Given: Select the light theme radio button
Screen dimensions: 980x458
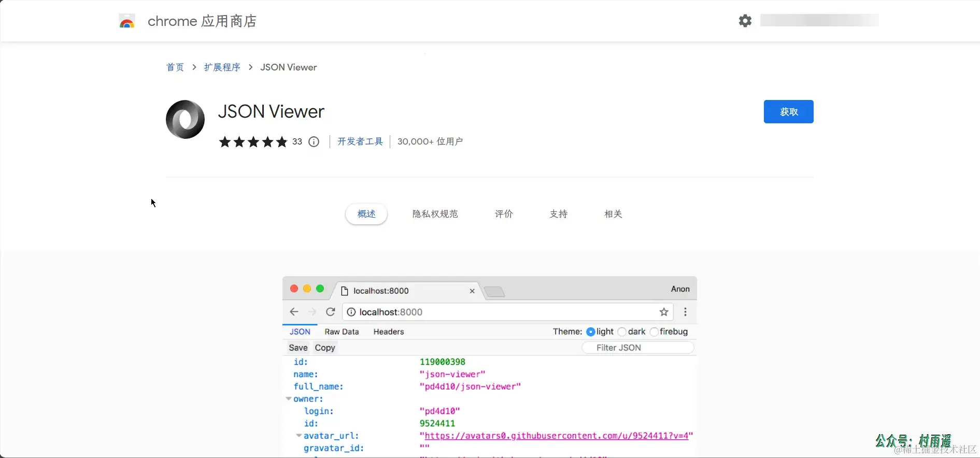Looking at the screenshot, I should [x=590, y=332].
